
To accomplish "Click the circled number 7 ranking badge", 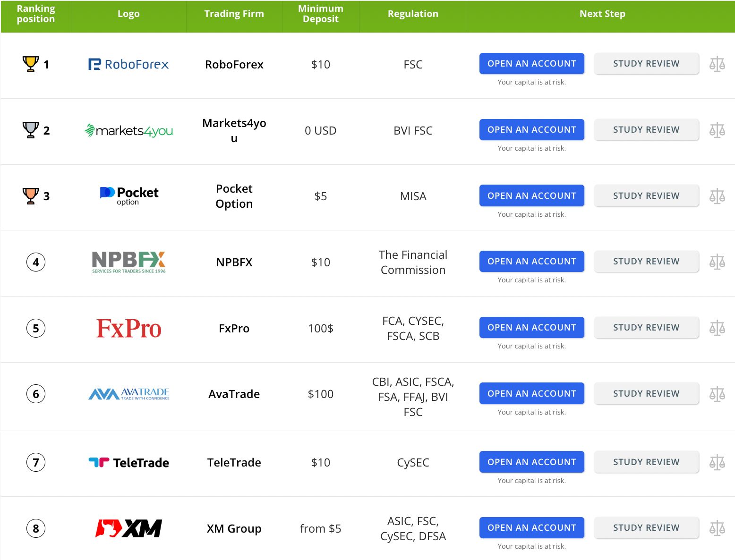I will point(36,462).
